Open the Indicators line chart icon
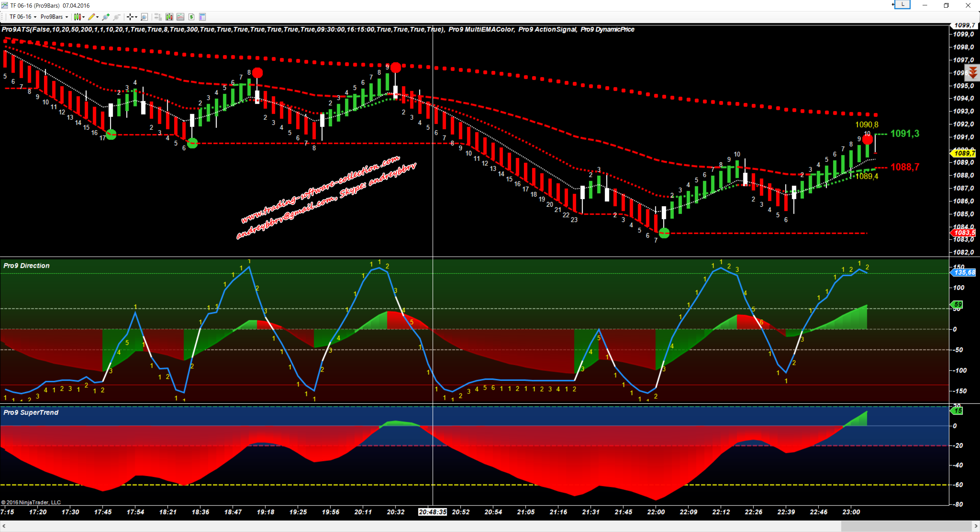This screenshot has height=532, width=980. pyautogui.click(x=180, y=17)
